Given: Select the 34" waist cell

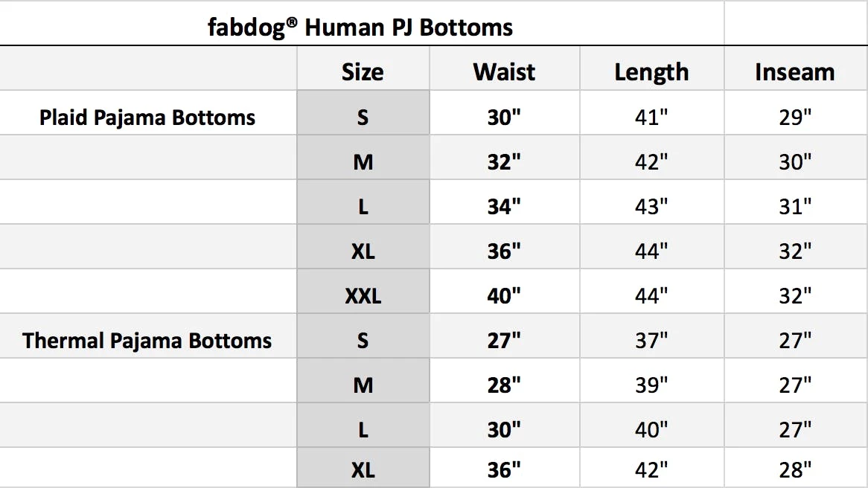Looking at the screenshot, I should 504,207.
